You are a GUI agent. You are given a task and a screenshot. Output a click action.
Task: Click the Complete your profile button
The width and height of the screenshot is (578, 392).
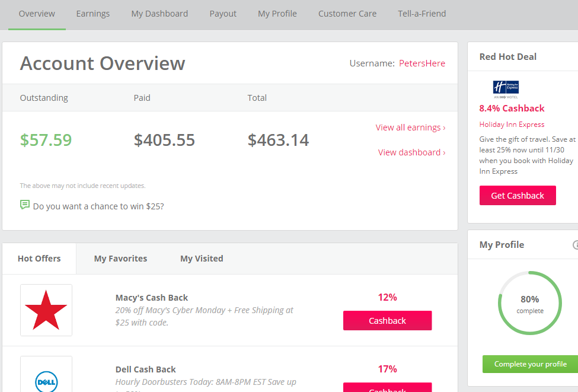531,364
